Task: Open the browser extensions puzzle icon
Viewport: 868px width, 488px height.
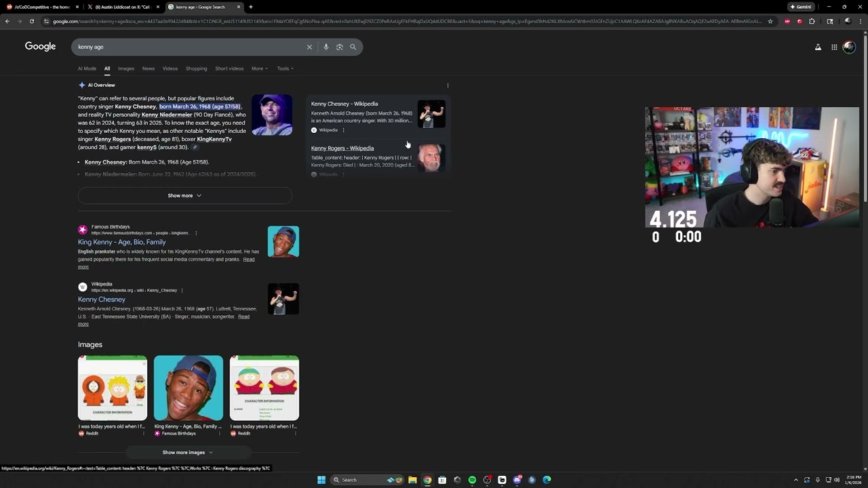Action: 812,21
